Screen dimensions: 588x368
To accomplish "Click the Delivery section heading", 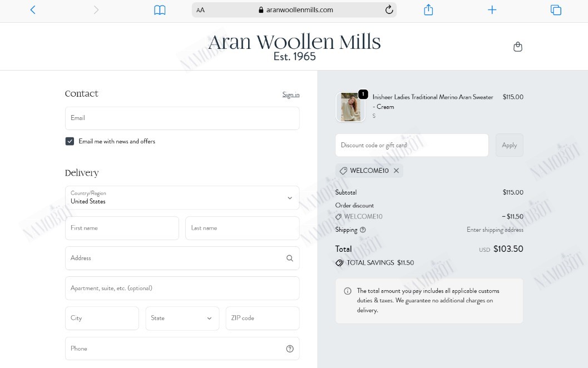I will pos(82,173).
